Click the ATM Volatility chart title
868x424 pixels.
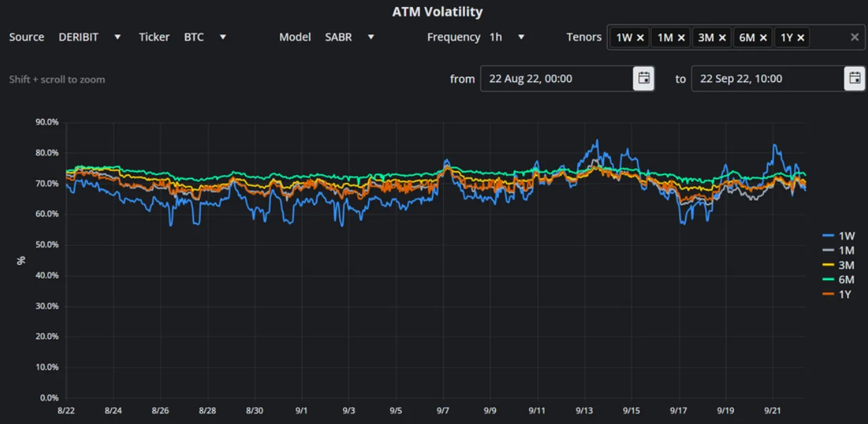[x=437, y=12]
